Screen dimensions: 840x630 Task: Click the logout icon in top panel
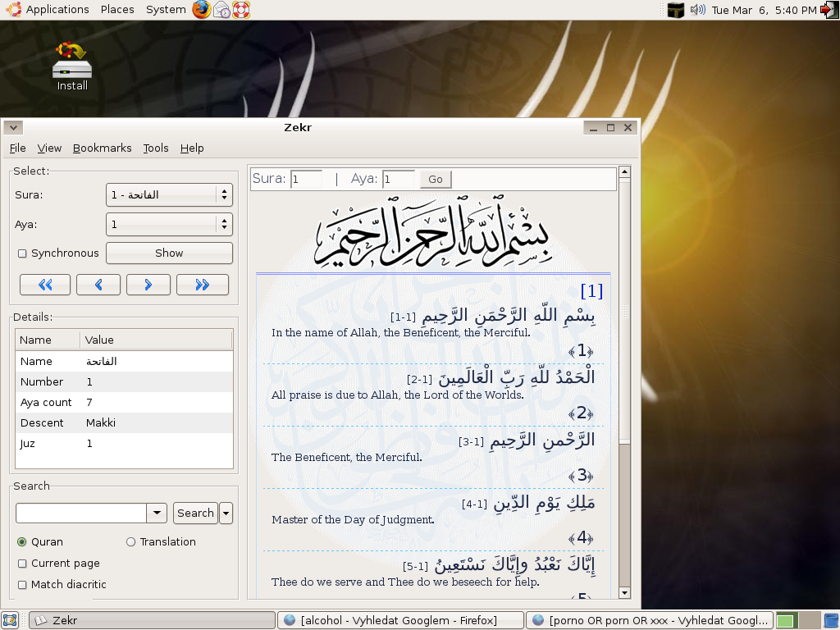(829, 10)
